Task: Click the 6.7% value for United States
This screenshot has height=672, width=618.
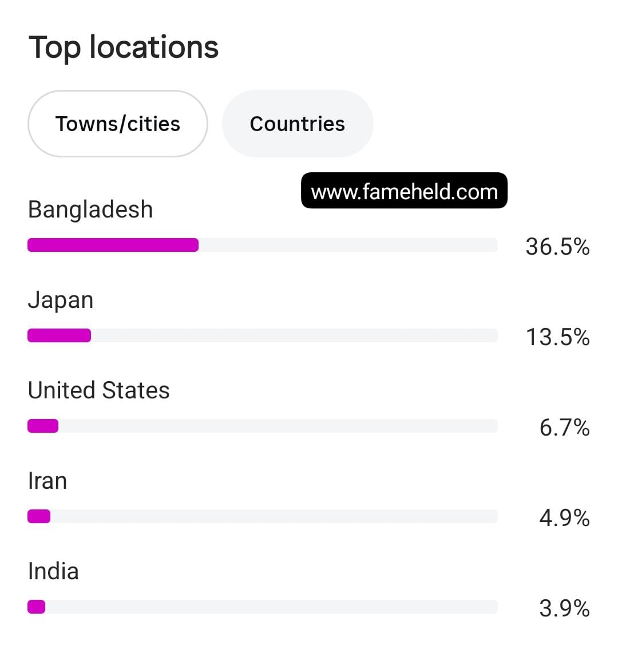Action: pyautogui.click(x=564, y=428)
